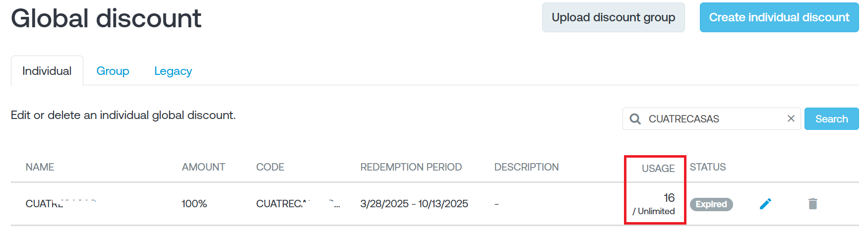Click the REDEMPTION PERIOD column header
Viewport: 868px width, 235px height.
(x=411, y=167)
